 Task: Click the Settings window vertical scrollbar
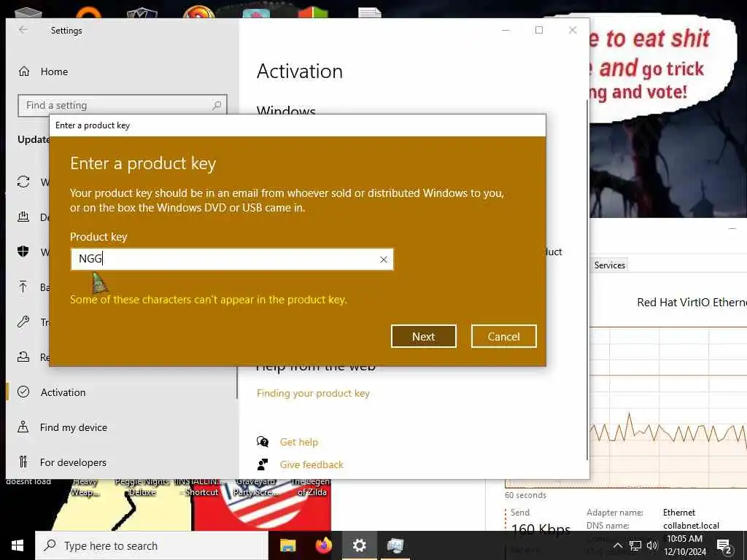click(587, 279)
